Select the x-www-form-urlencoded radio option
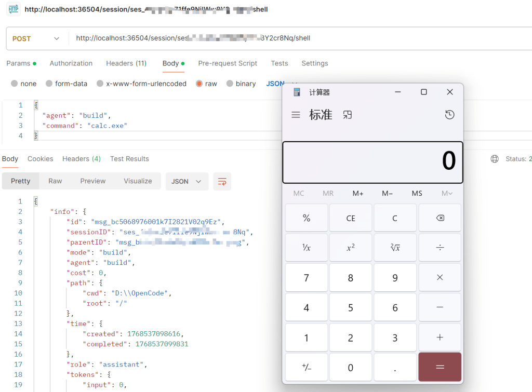Viewport: 532px width, 392px height. (100, 84)
